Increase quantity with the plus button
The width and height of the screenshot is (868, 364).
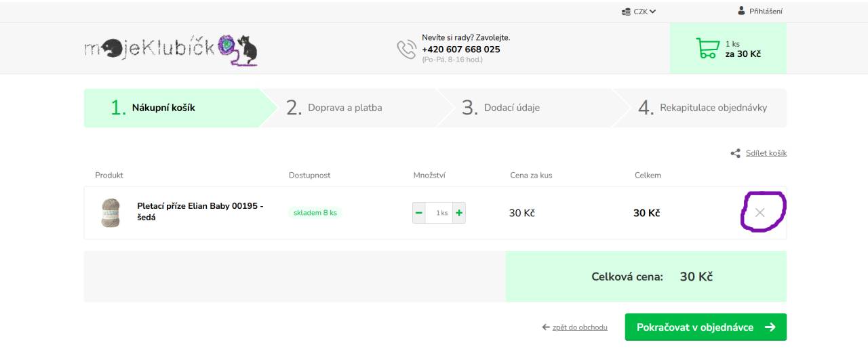[459, 213]
